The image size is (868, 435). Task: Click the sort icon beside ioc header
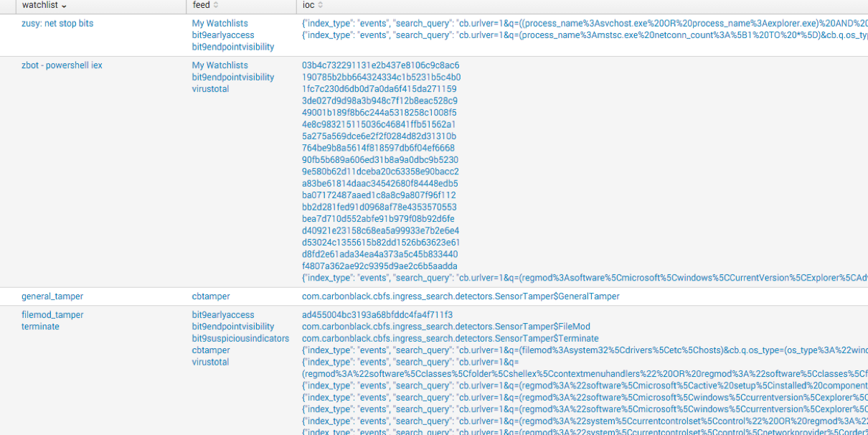pos(320,6)
